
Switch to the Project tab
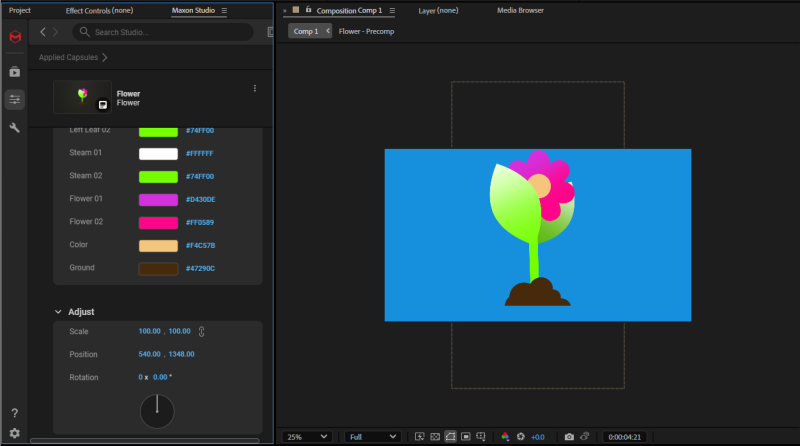[20, 10]
